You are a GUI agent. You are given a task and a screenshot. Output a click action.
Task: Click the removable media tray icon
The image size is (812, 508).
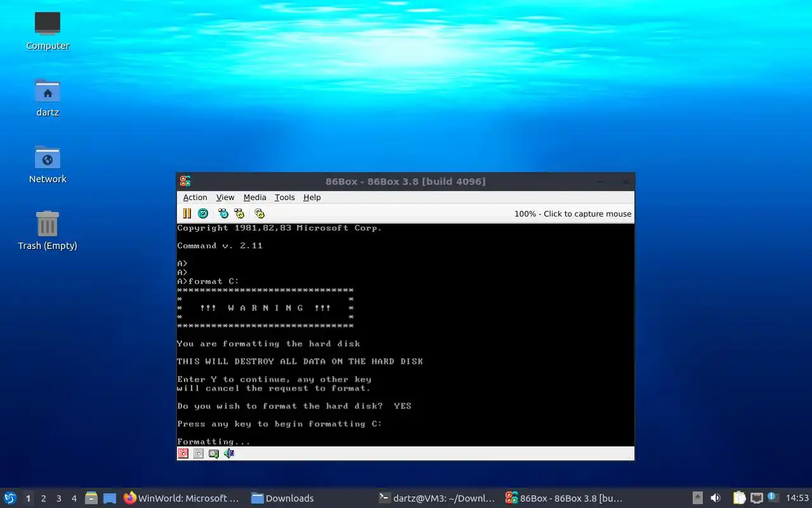(697, 498)
